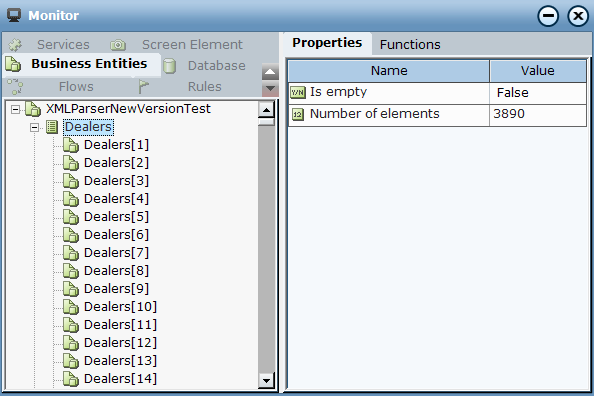Click the Name column header

pos(389,71)
